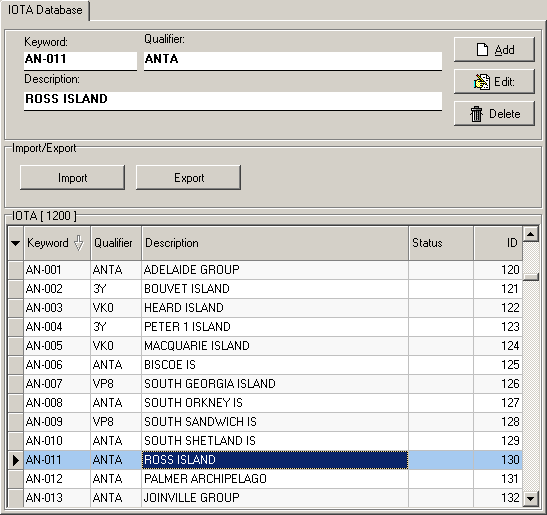Select the AN-005 keyword cell

pyautogui.click(x=57, y=346)
